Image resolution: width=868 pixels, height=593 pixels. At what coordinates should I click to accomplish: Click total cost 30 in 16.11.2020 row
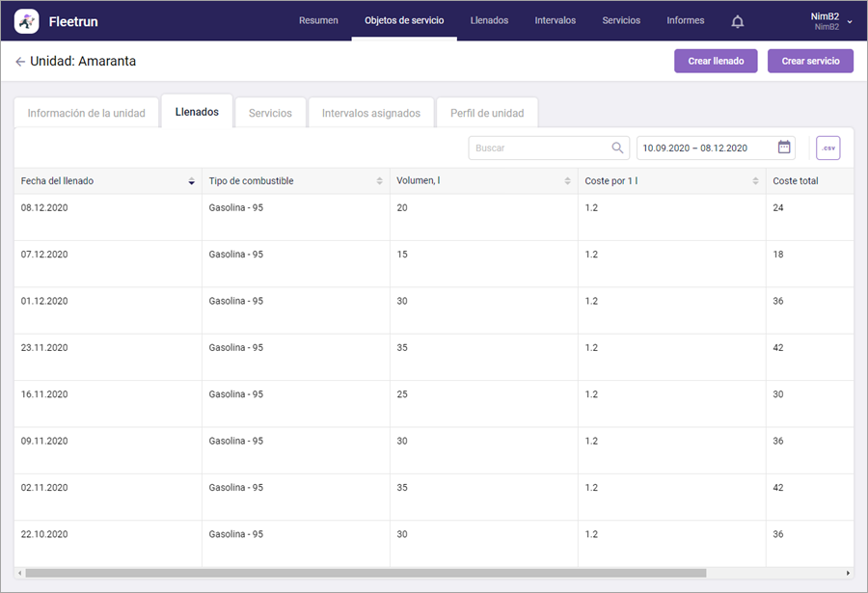point(777,394)
